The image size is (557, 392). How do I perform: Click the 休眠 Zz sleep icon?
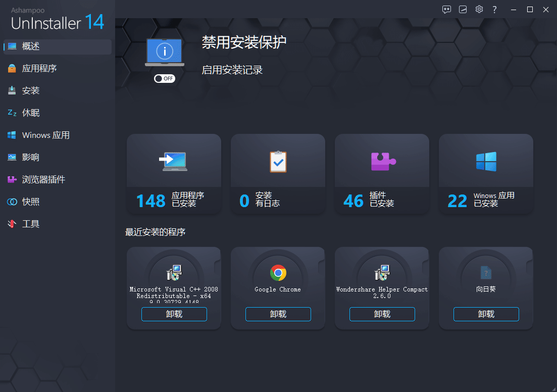click(x=12, y=113)
